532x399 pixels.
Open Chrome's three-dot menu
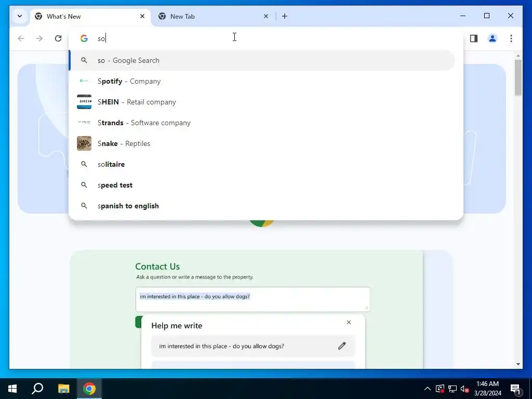pyautogui.click(x=511, y=38)
